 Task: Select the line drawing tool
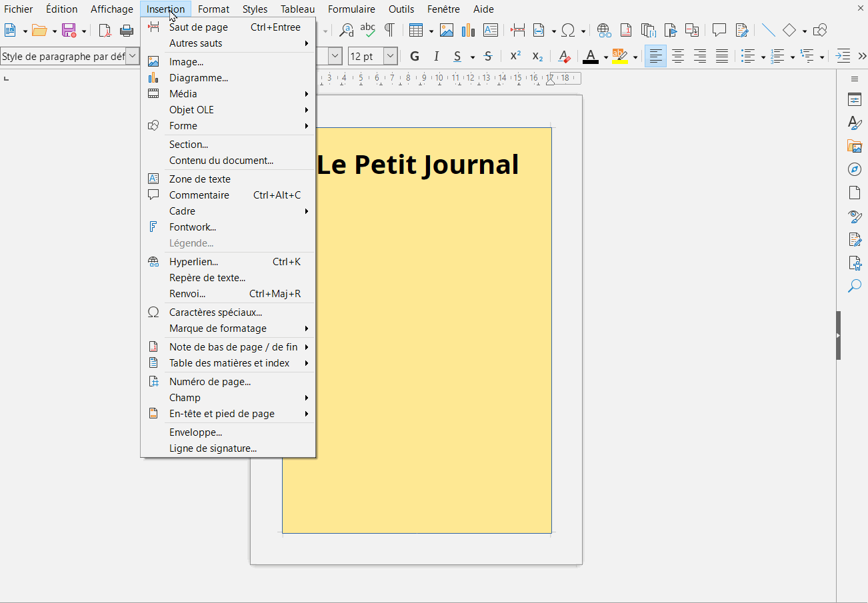pos(768,30)
